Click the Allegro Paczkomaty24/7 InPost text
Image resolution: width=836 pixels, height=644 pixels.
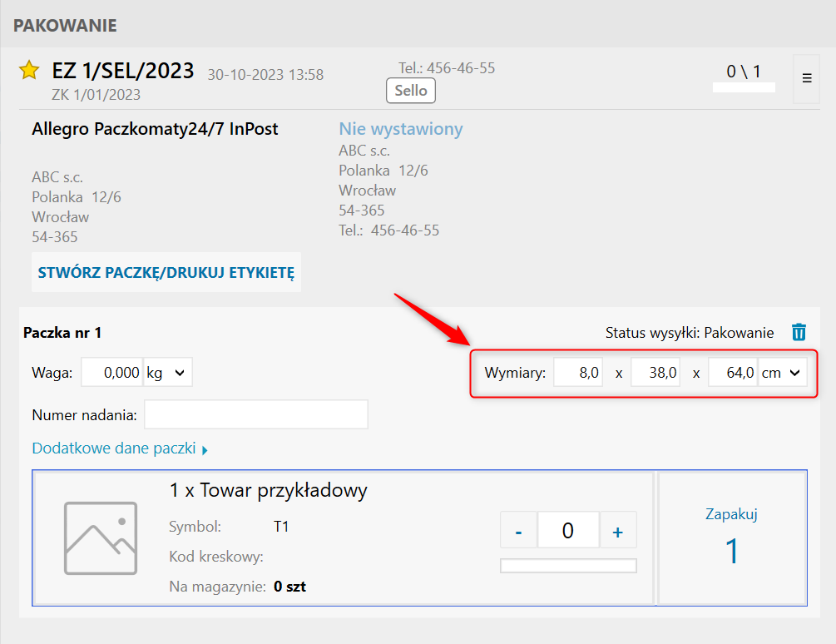(x=156, y=129)
